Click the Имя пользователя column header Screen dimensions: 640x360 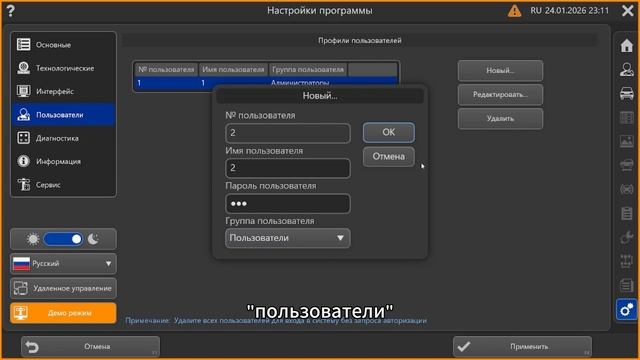click(233, 70)
